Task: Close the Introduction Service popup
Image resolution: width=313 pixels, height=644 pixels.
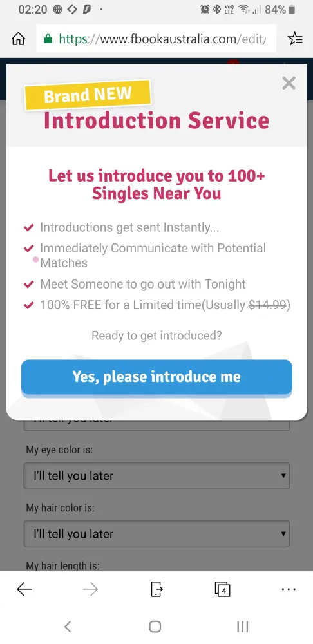Action: pyautogui.click(x=289, y=83)
